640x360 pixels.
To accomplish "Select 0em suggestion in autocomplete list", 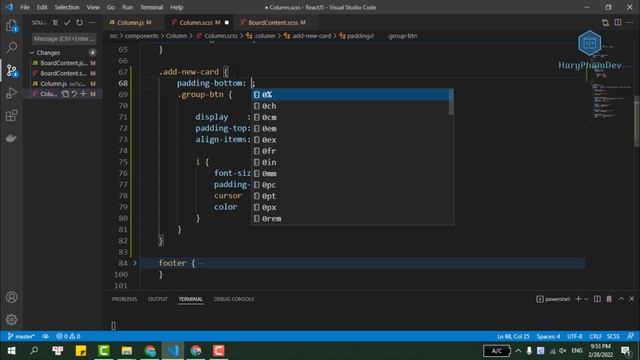I will [351, 129].
